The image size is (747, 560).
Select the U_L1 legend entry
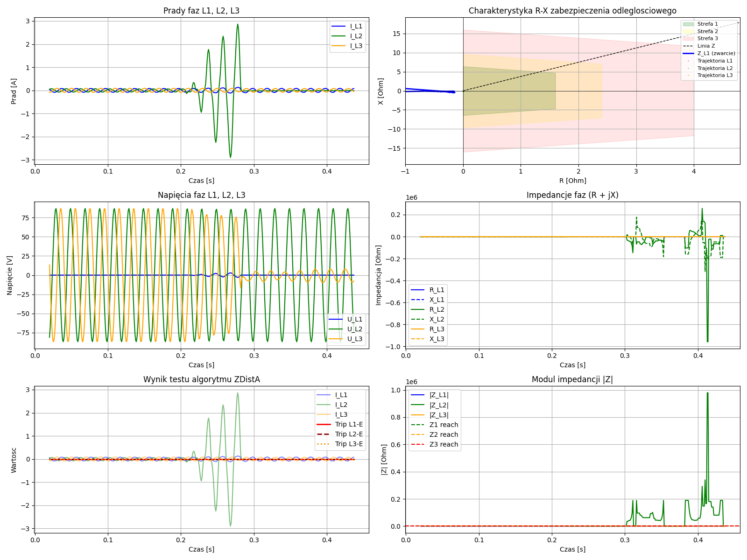coord(354,319)
